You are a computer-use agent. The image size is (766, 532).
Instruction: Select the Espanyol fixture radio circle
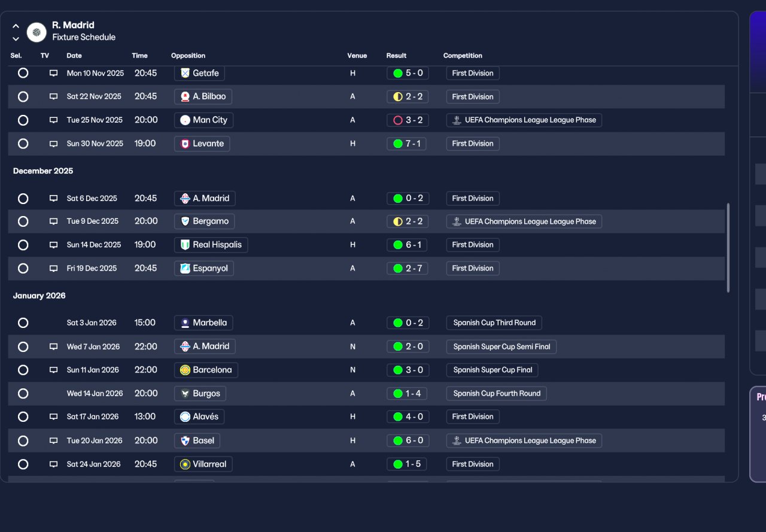(23, 268)
